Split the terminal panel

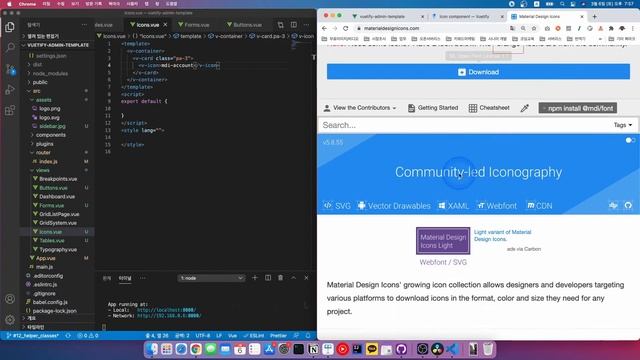(x=268, y=278)
